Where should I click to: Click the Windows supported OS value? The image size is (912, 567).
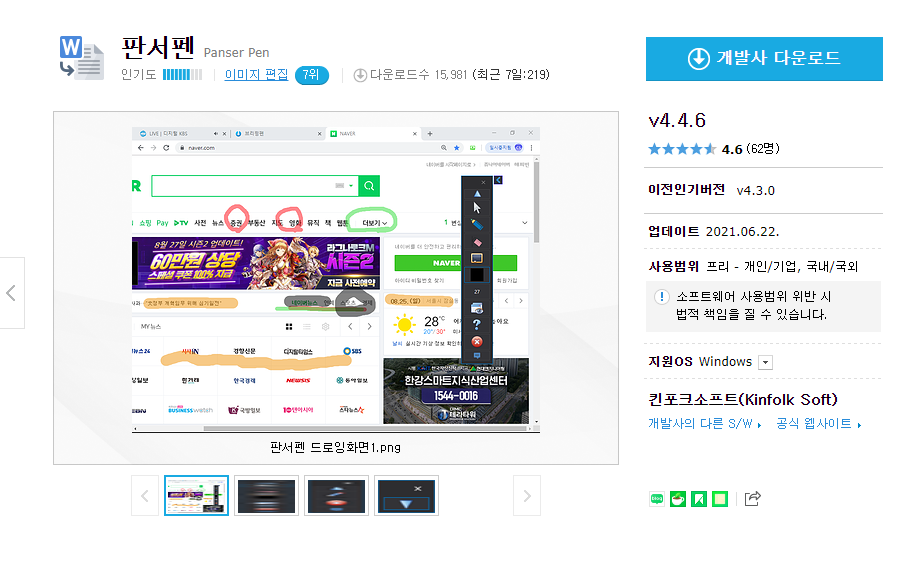point(725,362)
